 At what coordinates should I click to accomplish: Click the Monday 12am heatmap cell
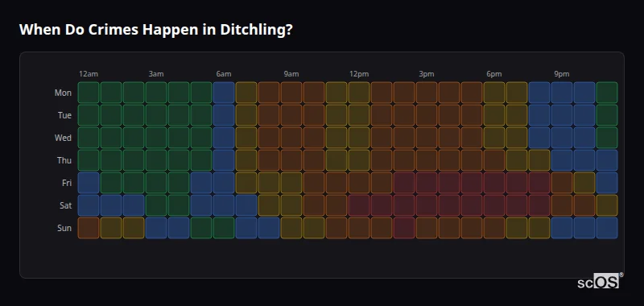pos(89,93)
